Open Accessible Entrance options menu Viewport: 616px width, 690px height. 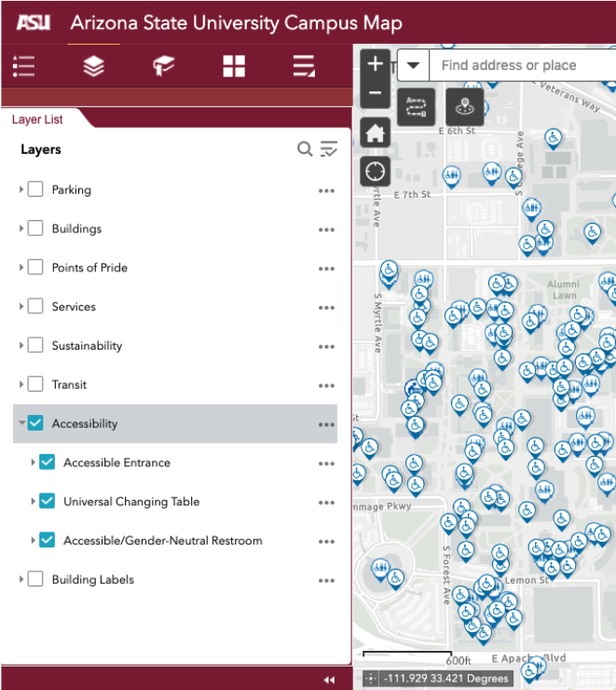(x=326, y=463)
